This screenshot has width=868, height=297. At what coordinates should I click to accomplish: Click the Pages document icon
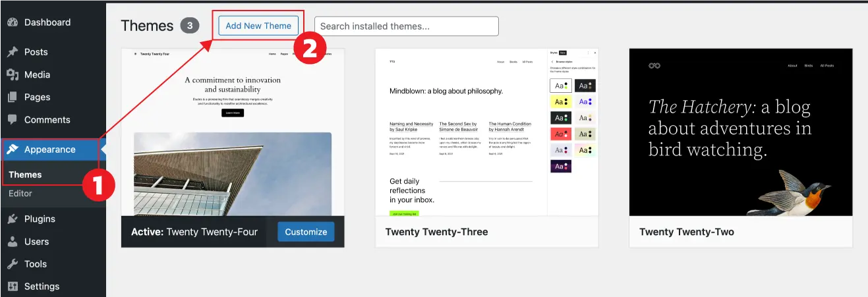point(12,97)
